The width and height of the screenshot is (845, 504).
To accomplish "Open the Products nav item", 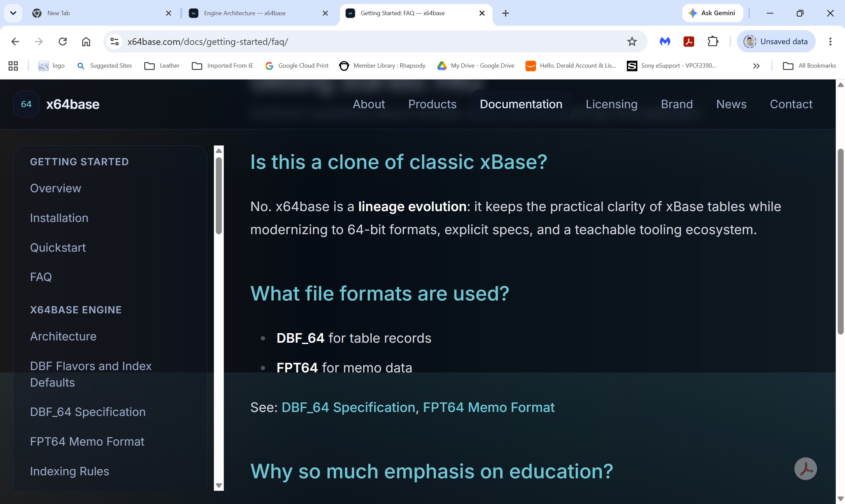I will [x=432, y=104].
